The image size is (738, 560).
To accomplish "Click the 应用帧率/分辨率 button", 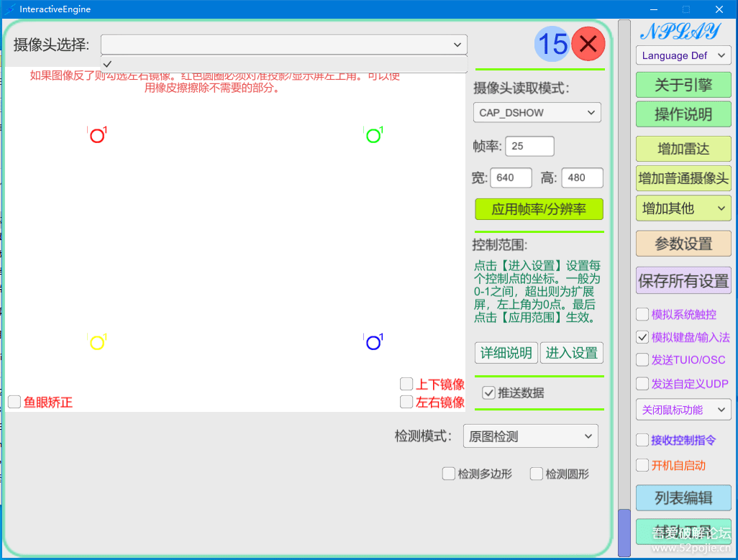I will (539, 209).
